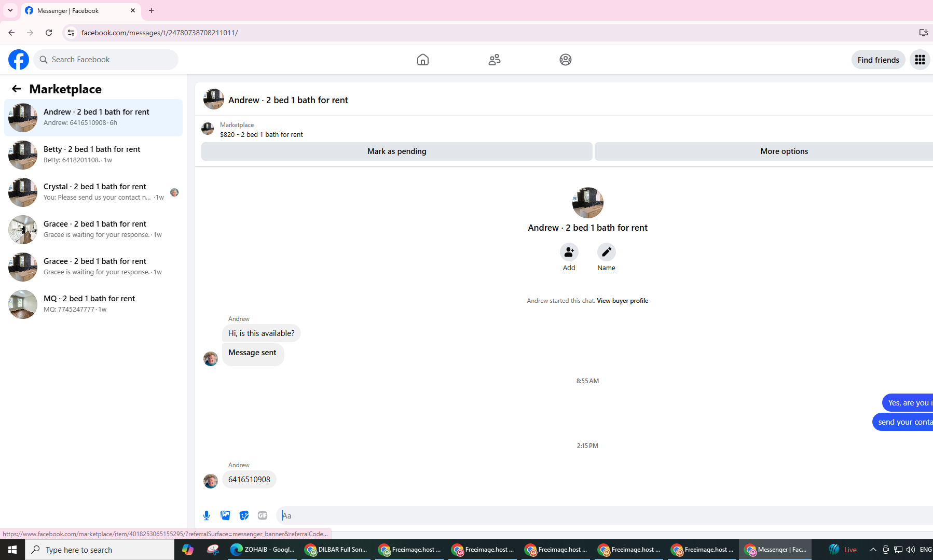Screen dimensions: 933x560
Task: Click the message text box Aa
Action: click(x=605, y=515)
